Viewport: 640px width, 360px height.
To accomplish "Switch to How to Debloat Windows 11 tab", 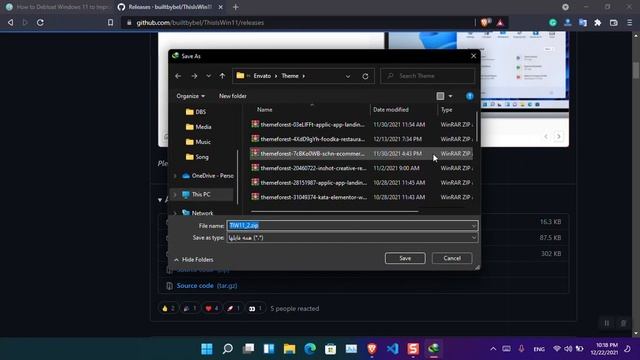I will coord(57,7).
